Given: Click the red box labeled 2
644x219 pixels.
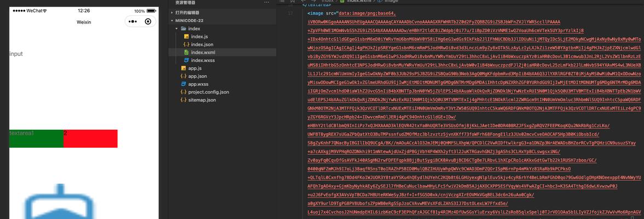Looking at the screenshot, I should pyautogui.click(x=90, y=139).
